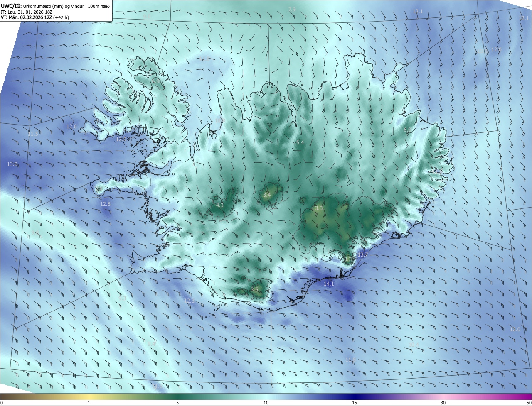Click the 12.5 value label
The height and width of the screenshot is (406, 532).
pyautogui.click(x=121, y=139)
